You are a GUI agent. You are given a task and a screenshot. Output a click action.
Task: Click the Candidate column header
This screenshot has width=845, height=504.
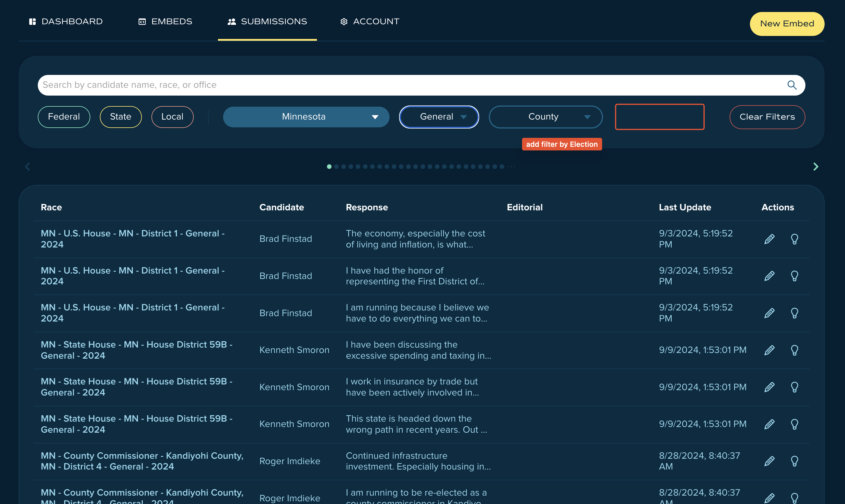pos(281,207)
